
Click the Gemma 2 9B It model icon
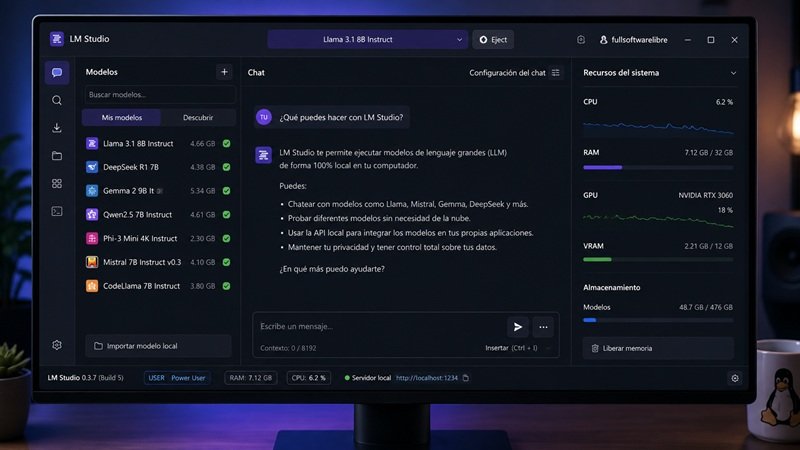[92, 191]
